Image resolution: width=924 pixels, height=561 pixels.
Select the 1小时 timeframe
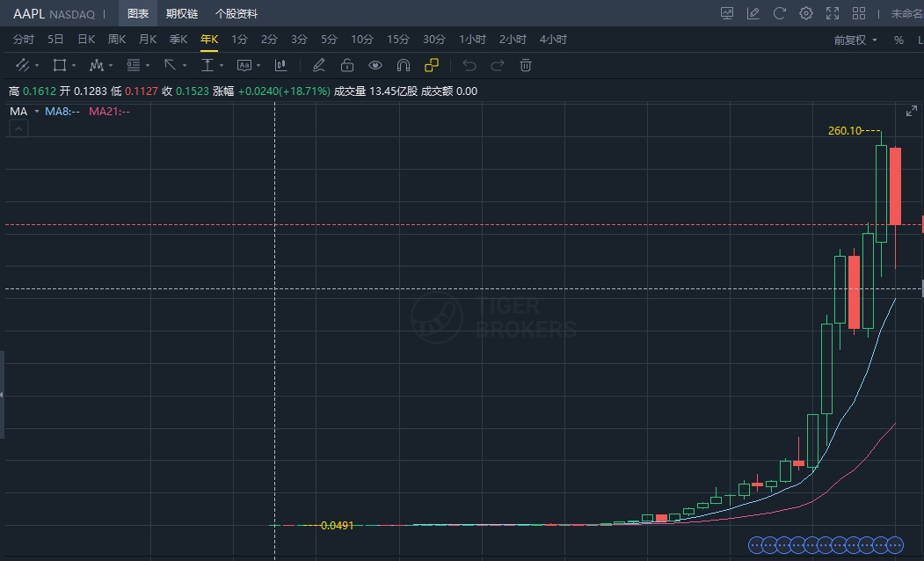tap(473, 40)
